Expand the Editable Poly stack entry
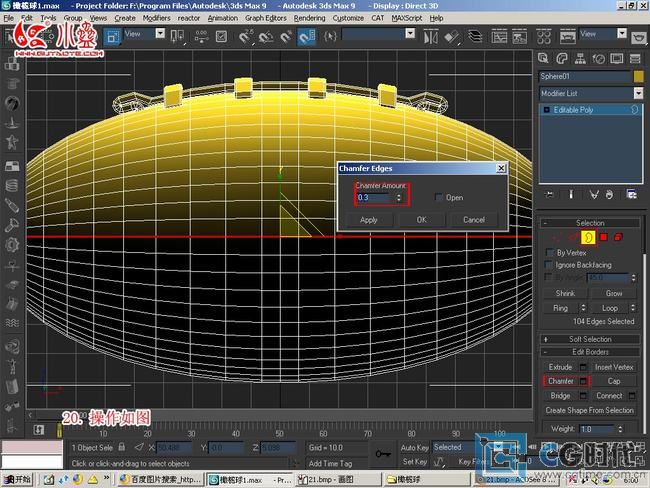650x488 pixels. (546, 110)
